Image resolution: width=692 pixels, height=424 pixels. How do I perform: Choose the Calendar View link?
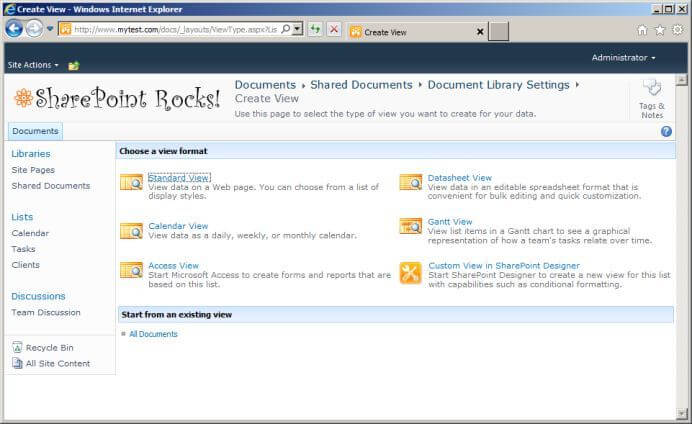(178, 226)
